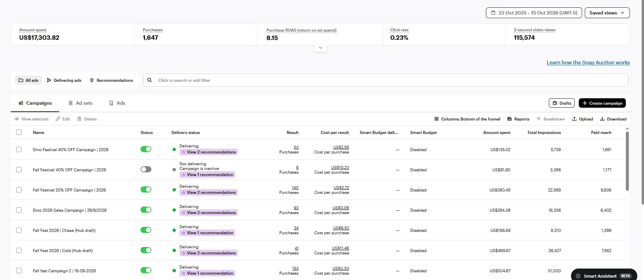Click the Smart Assistant sparkle icon
This screenshot has width=644, height=280.
point(578,276)
